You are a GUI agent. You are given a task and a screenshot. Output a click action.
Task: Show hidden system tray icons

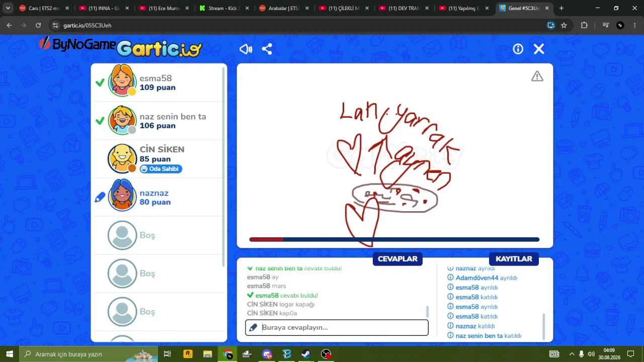coord(572,354)
